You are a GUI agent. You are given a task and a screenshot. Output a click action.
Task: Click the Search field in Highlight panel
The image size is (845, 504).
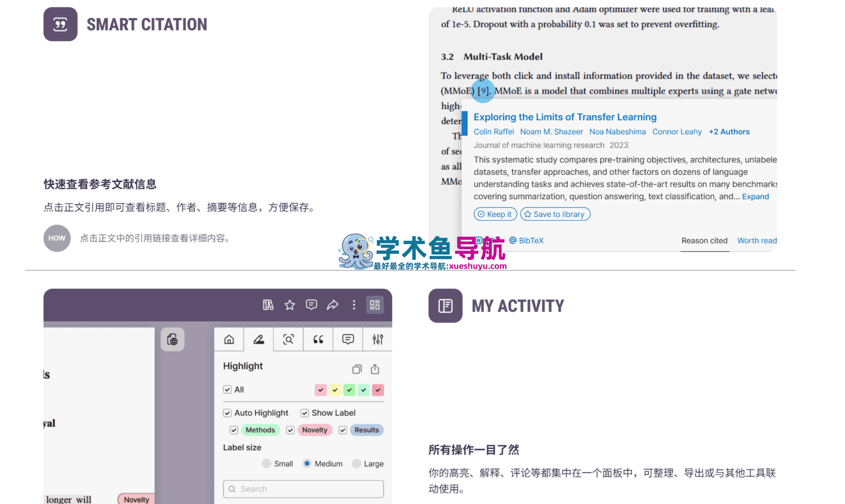point(303,489)
